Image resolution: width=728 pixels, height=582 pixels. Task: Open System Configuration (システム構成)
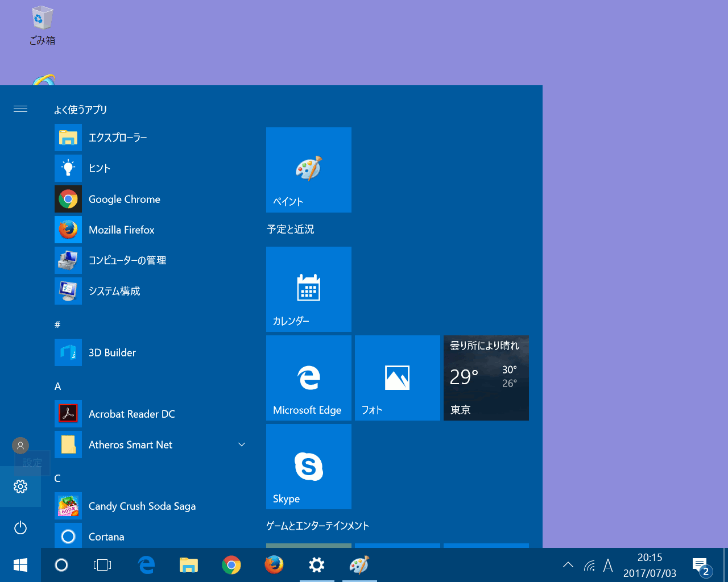151,291
